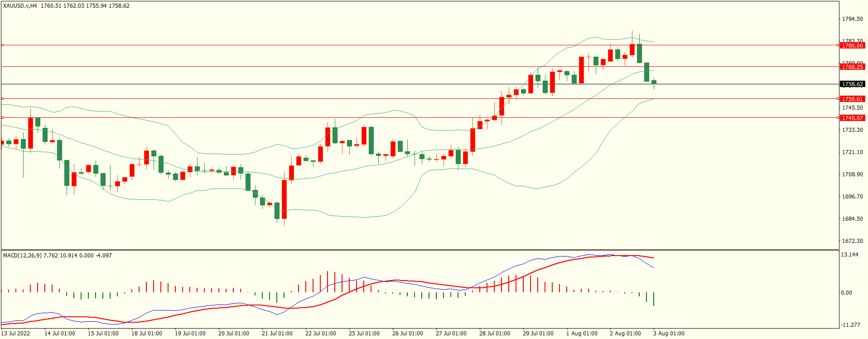Click the last green MACD histogram bar

coord(654,299)
